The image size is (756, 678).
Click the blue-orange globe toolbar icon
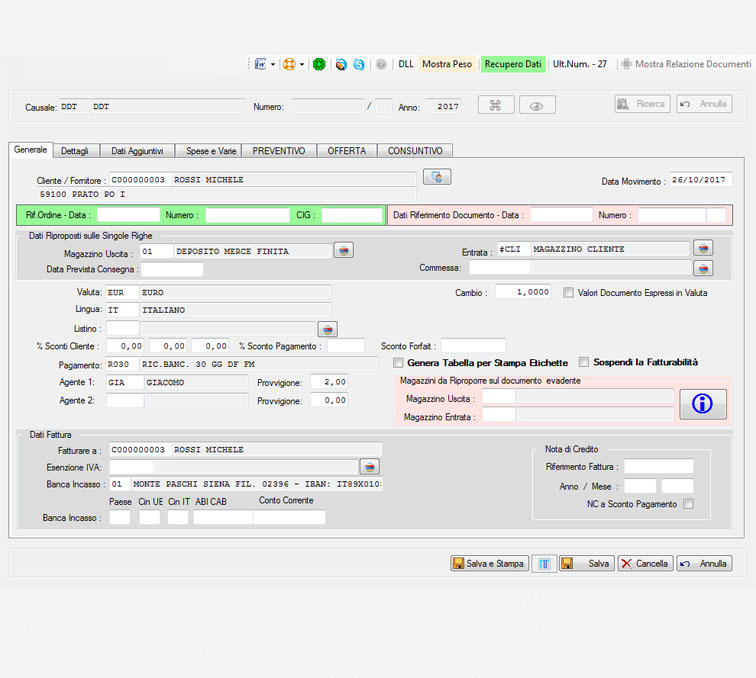341,64
